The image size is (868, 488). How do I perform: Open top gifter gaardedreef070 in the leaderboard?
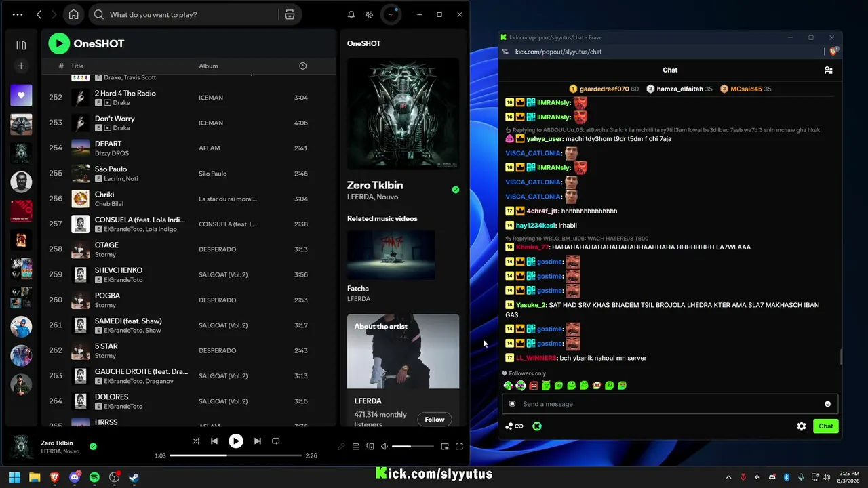(604, 89)
